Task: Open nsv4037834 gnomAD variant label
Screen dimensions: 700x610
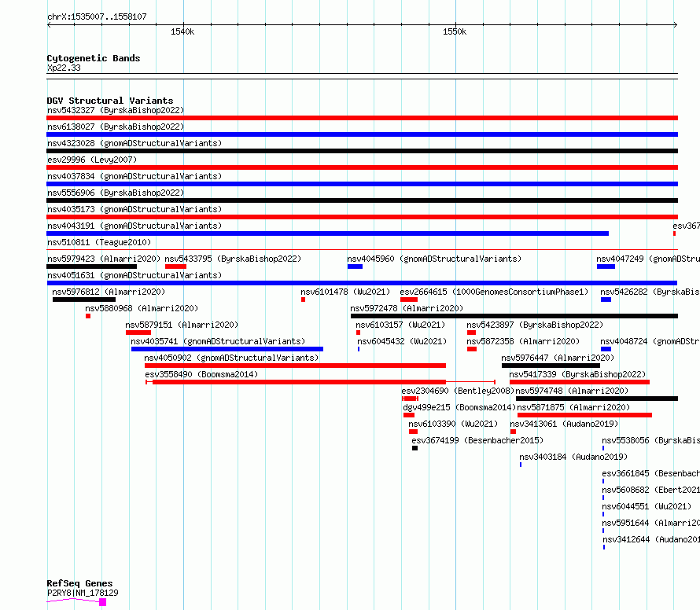Action: tap(134, 176)
